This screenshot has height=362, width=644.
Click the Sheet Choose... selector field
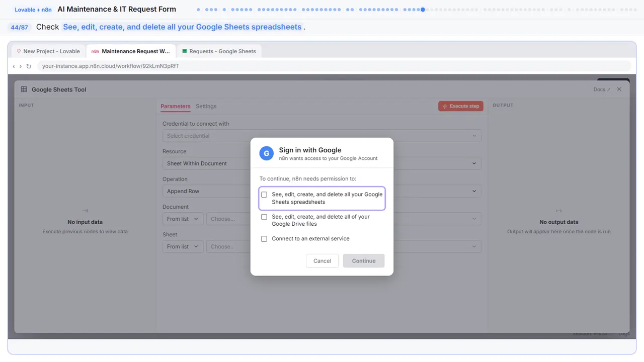click(x=344, y=246)
